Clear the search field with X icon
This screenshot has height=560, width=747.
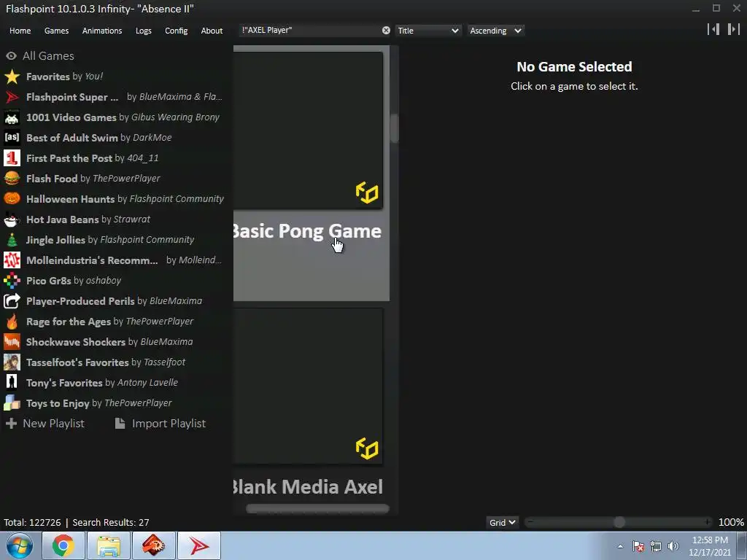(x=386, y=31)
